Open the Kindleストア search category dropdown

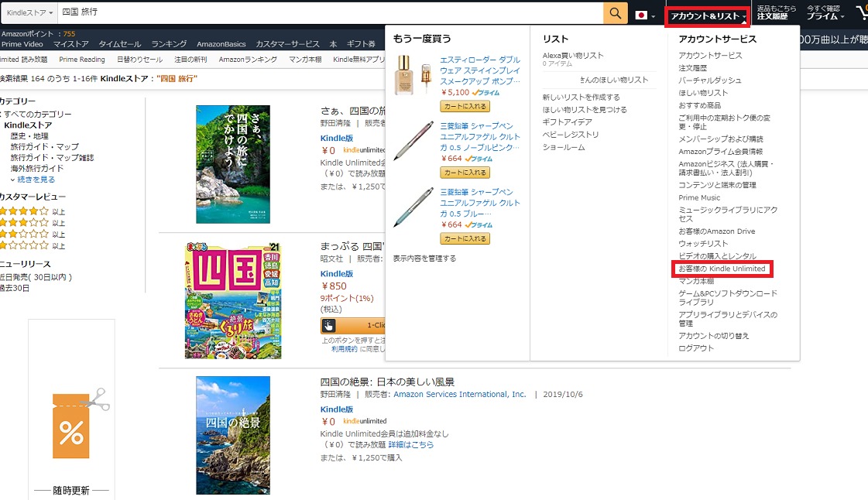click(29, 12)
